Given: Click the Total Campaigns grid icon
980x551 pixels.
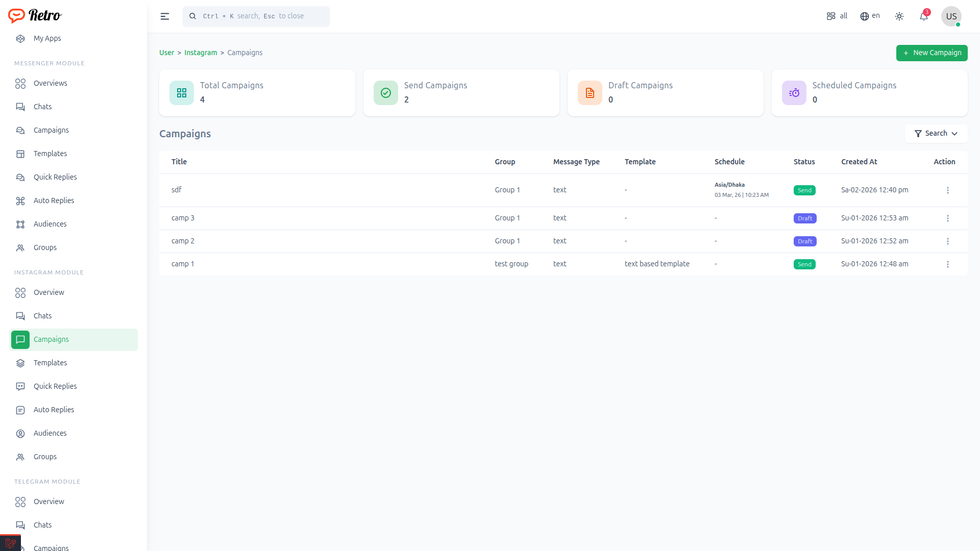Looking at the screenshot, I should [182, 93].
